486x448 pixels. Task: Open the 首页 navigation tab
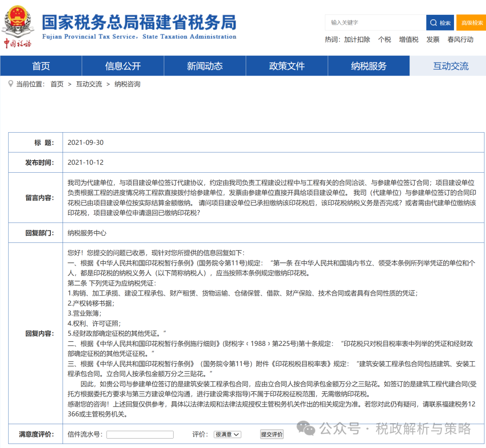(41, 66)
